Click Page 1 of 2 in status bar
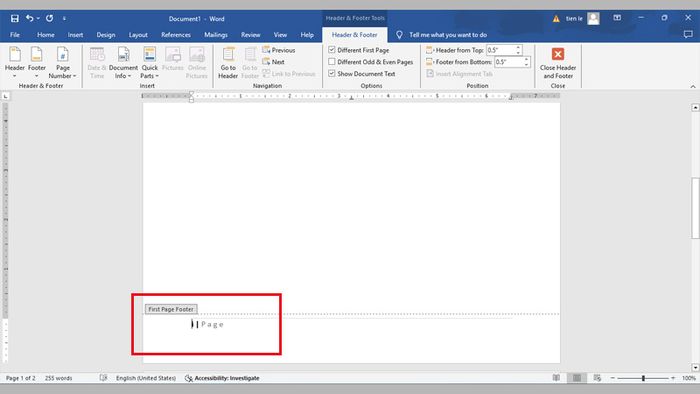This screenshot has width=700, height=394. click(x=21, y=378)
